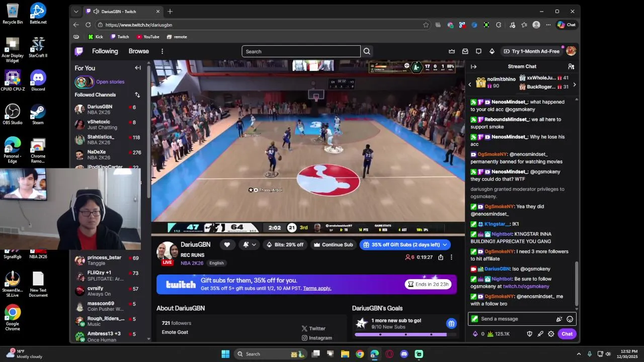Viewport: 644px width, 362px height.
Task: Open the Terms apply link
Action: [x=317, y=288]
